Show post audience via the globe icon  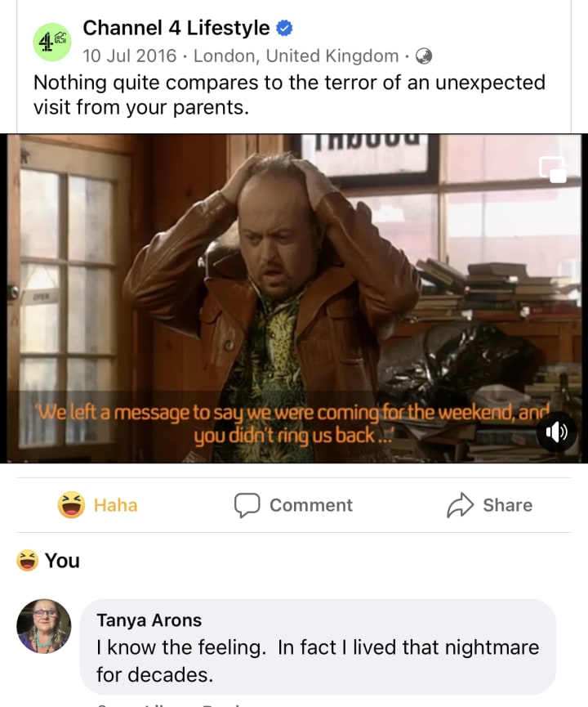pos(424,56)
